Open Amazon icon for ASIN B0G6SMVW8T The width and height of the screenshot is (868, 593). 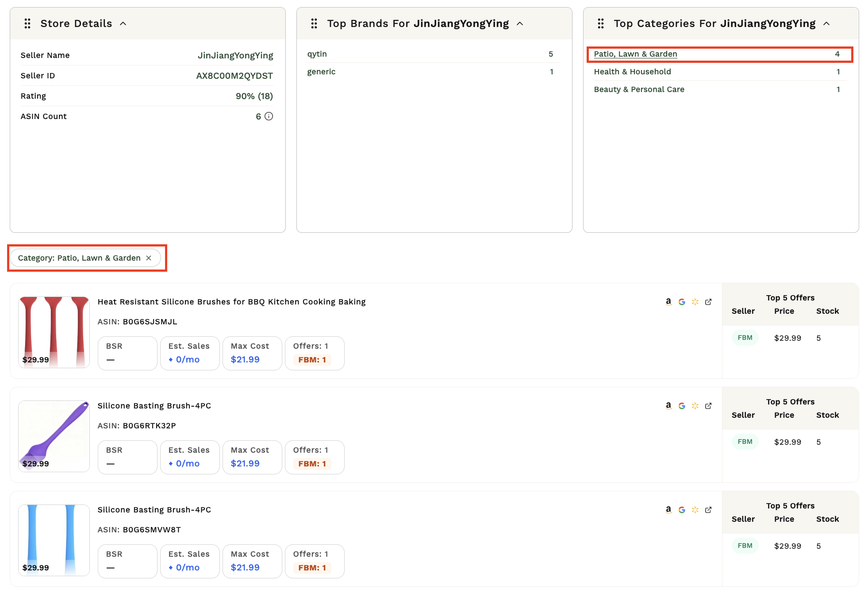point(668,510)
